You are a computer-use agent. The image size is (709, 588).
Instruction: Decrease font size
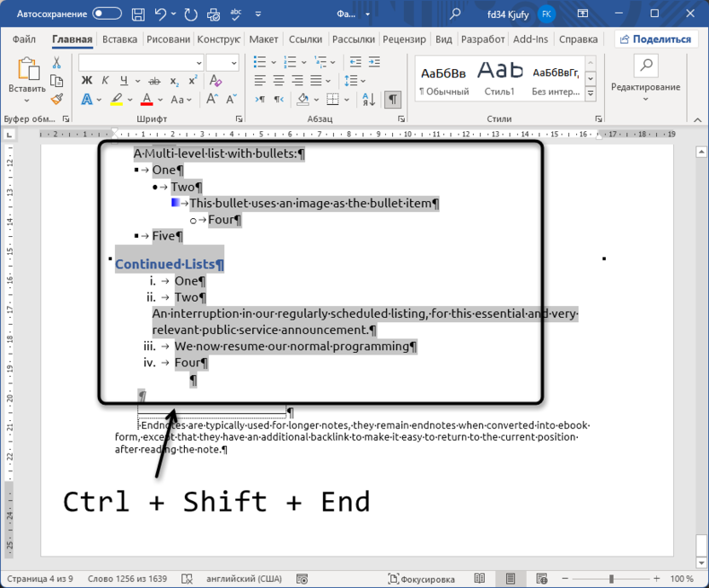[x=232, y=99]
